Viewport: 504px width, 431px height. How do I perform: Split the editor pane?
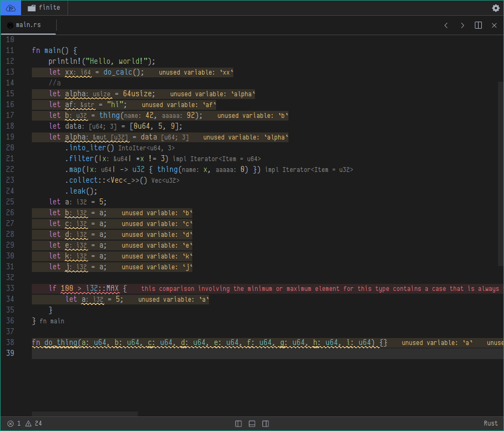pyautogui.click(x=478, y=25)
